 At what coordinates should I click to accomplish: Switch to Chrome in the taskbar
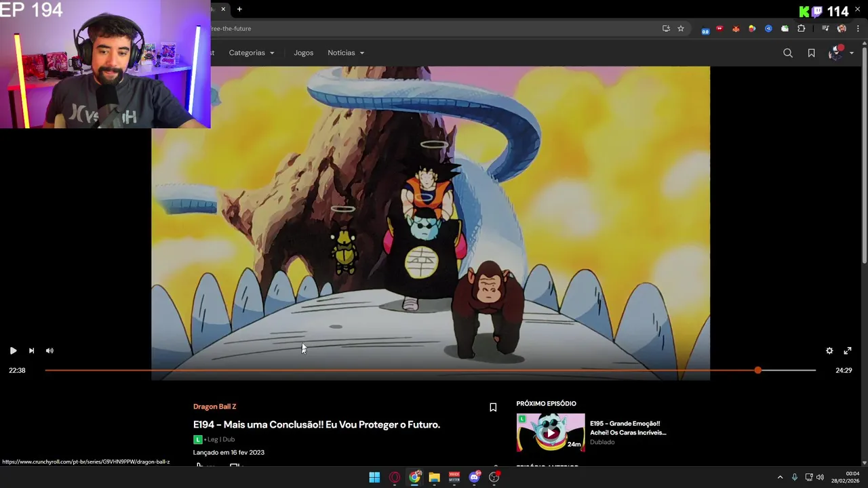coord(414,477)
